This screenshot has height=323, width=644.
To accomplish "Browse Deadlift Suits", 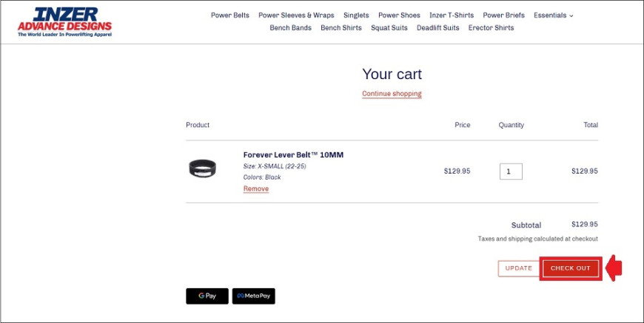I will pyautogui.click(x=437, y=28).
